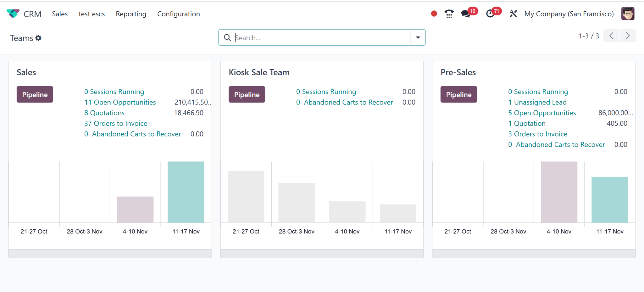Click the Kiosk Sale Team card title
This screenshot has height=292, width=644.
pos(259,72)
